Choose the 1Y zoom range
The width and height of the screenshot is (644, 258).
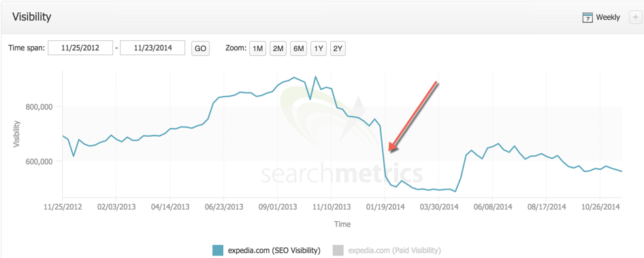pos(319,48)
